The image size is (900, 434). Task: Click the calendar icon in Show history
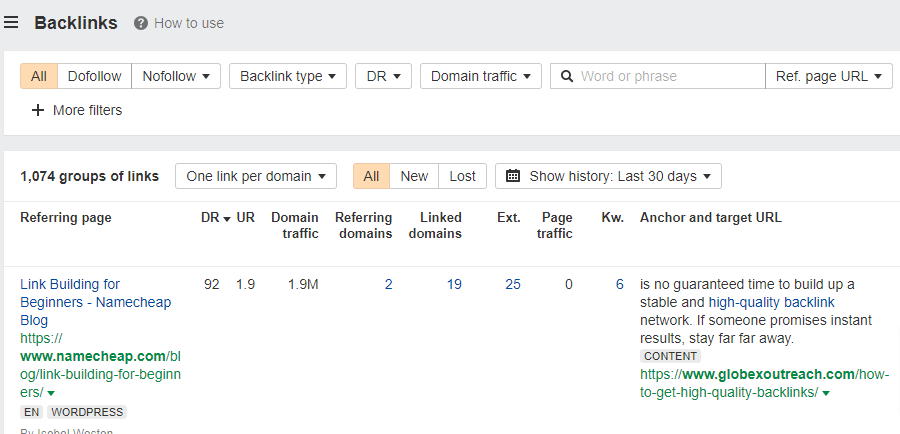tap(513, 176)
